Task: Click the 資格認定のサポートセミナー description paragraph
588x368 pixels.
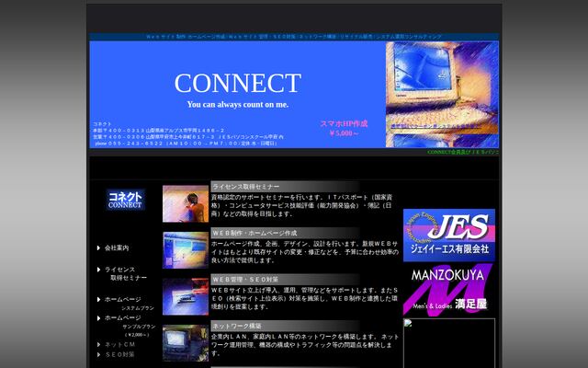Action: (x=302, y=205)
